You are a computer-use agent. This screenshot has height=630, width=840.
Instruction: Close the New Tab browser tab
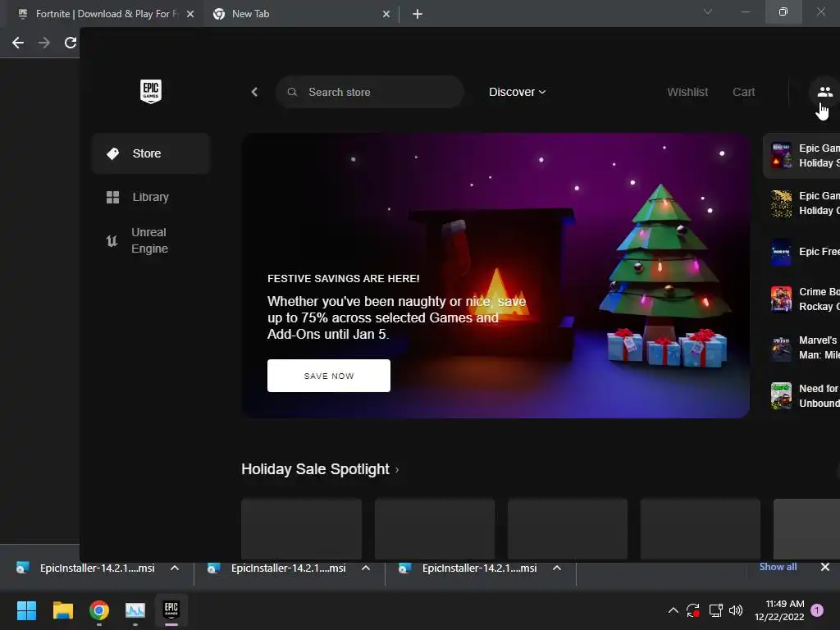tap(386, 14)
